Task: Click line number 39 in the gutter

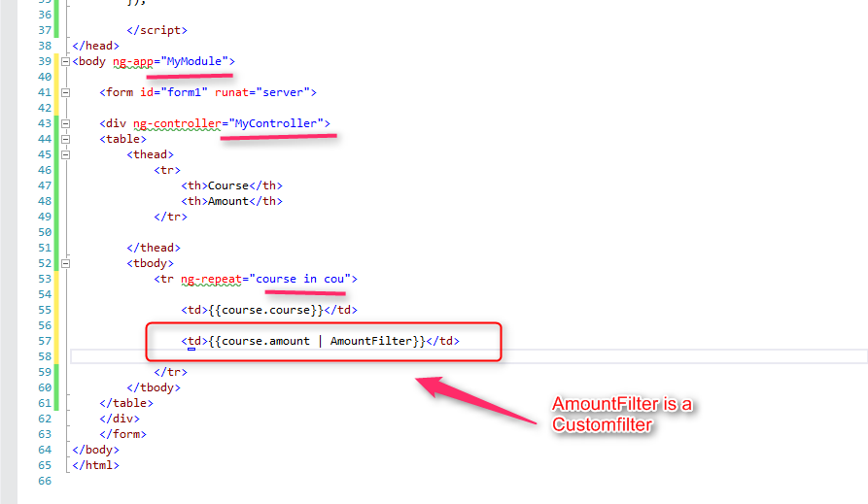Action: [45, 61]
